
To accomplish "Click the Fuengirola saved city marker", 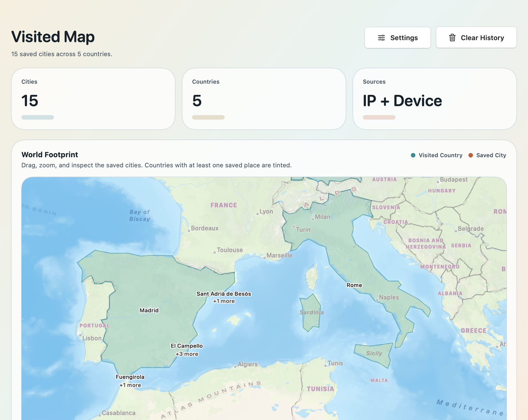I will [130, 377].
